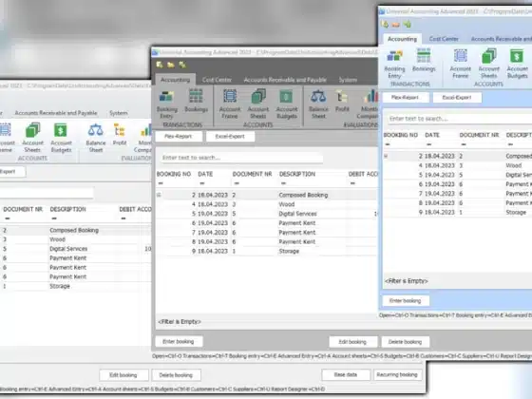Viewport: 532px width, 399px height.
Task: Open Document Nr filter in middle window
Action: click(x=237, y=183)
